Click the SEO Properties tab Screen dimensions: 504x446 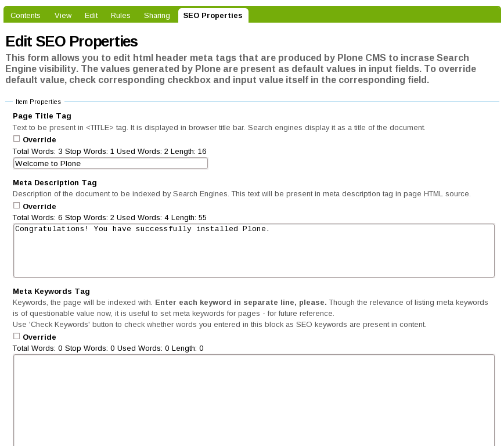pyautogui.click(x=213, y=16)
